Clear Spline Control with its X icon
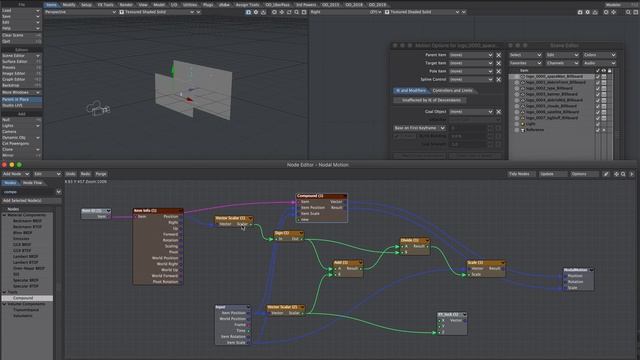 coord(498,80)
